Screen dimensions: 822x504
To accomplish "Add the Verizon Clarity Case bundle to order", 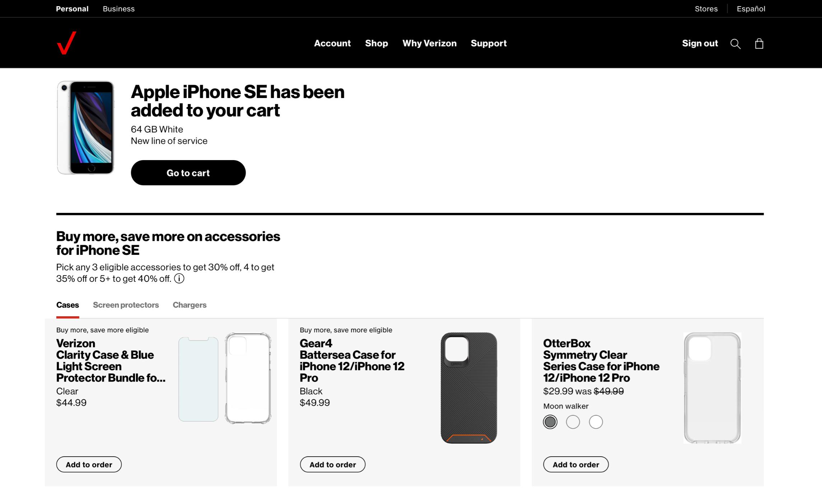I will click(x=89, y=465).
